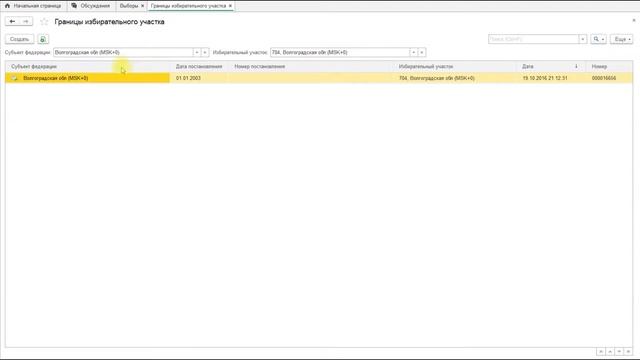Click the Создать button

point(20,39)
